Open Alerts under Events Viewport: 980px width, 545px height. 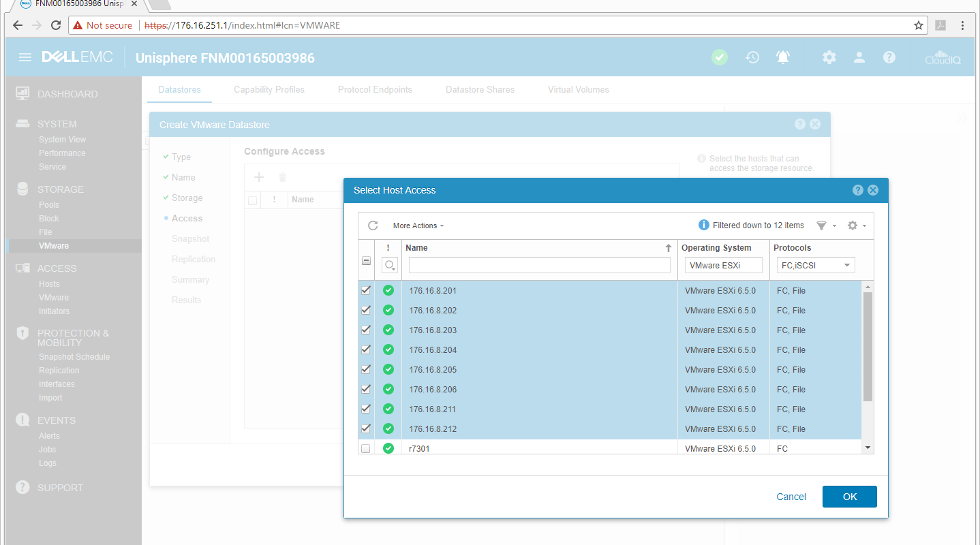pyautogui.click(x=49, y=435)
